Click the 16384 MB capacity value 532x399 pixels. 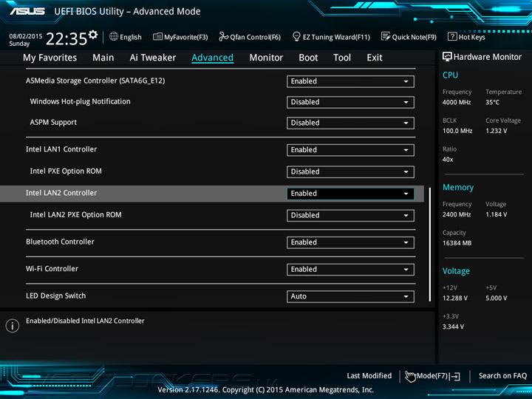click(457, 243)
